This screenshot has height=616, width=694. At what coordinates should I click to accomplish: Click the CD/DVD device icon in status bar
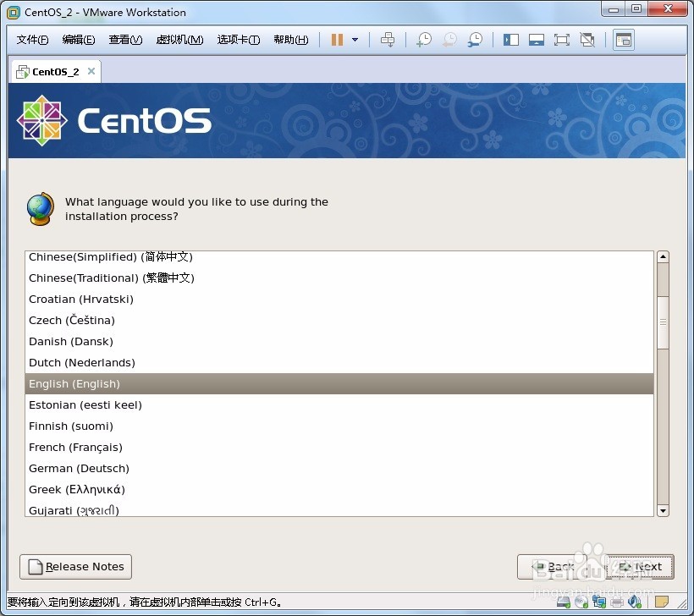coord(581,602)
